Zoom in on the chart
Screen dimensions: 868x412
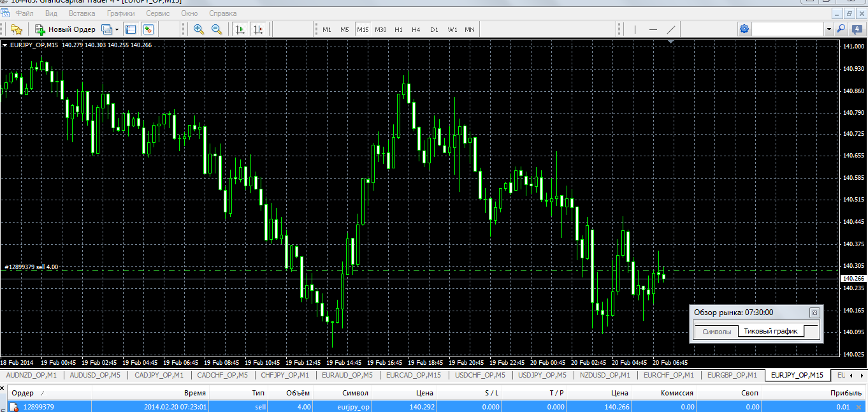(199, 29)
